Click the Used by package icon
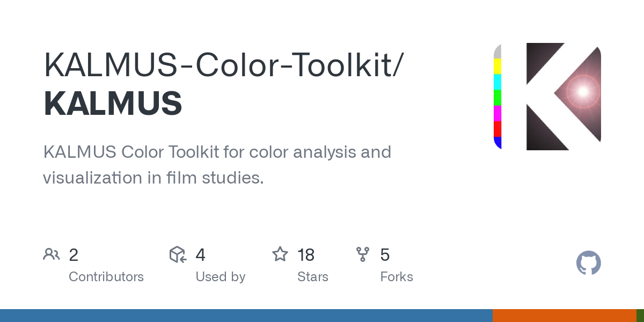This screenshot has width=644, height=322. tap(178, 254)
